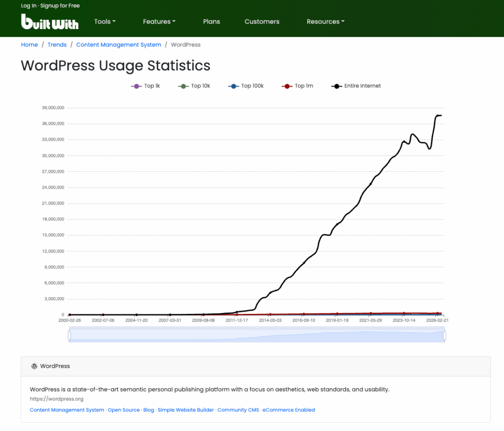Screen dimensions: 504x431
Task: Toggle the Top 1m legend series
Action: [297, 86]
